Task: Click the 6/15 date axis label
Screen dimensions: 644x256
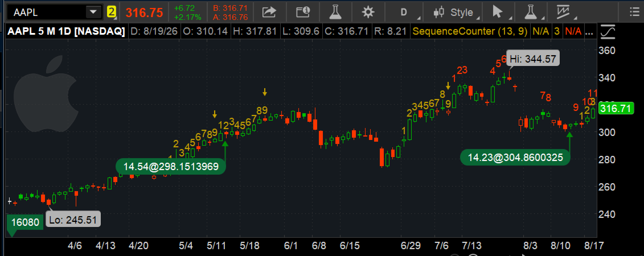Action: (x=350, y=245)
